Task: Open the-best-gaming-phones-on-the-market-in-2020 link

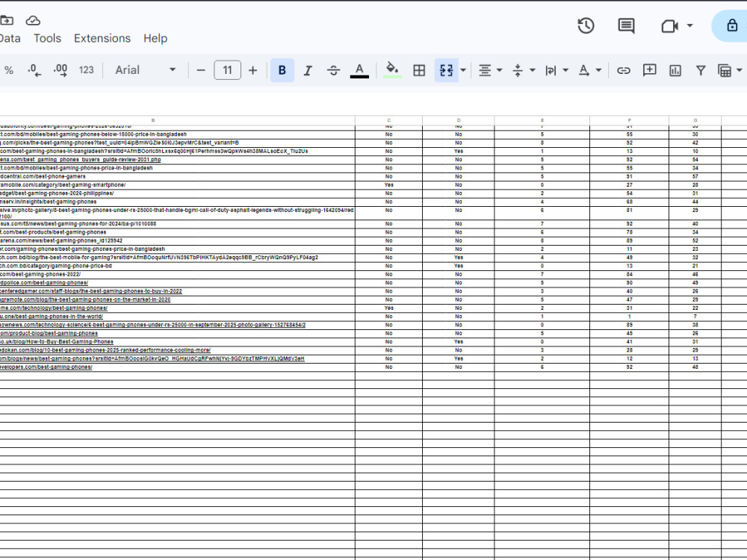Action: click(85, 300)
